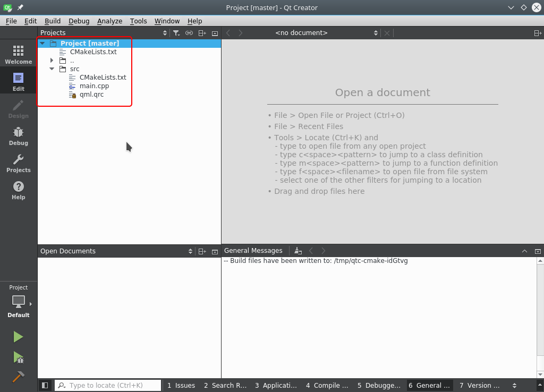Show the 2 Search Results pane
The height and width of the screenshot is (392, 544).
pos(225,386)
